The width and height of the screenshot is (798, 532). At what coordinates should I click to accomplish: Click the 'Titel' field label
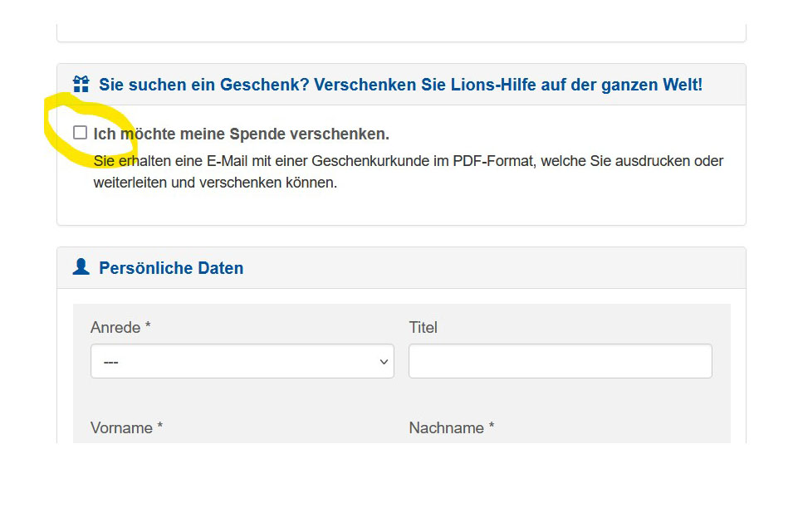423,327
